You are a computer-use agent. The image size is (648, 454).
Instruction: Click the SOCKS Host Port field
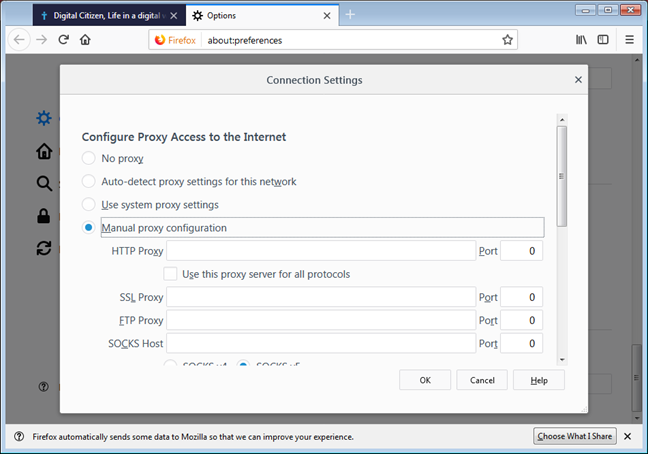pos(522,343)
